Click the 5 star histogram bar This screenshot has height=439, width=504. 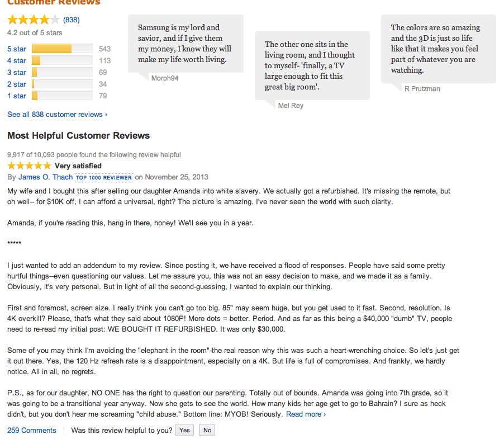[x=62, y=49]
